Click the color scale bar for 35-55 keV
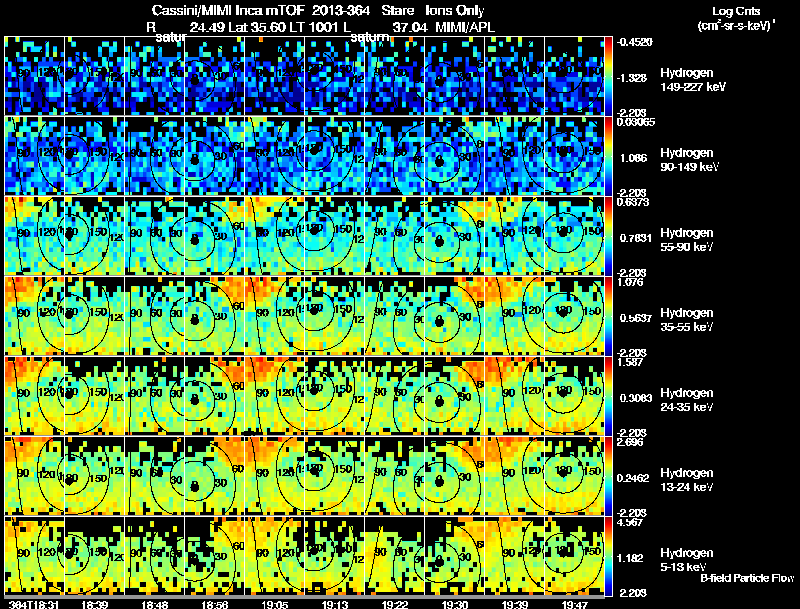This screenshot has width=800, height=609. pyautogui.click(x=608, y=316)
